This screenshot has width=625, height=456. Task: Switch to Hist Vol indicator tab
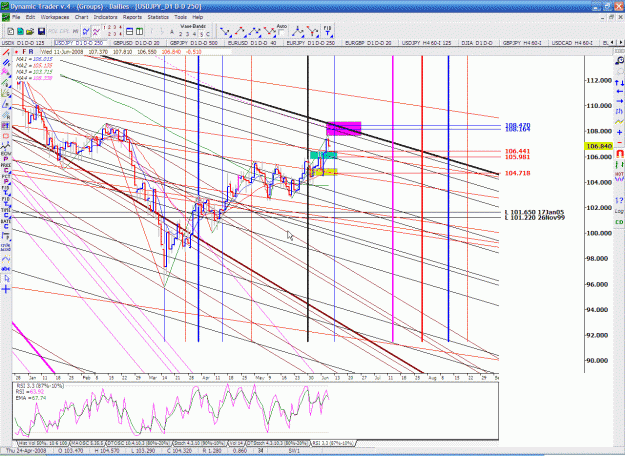point(42,443)
